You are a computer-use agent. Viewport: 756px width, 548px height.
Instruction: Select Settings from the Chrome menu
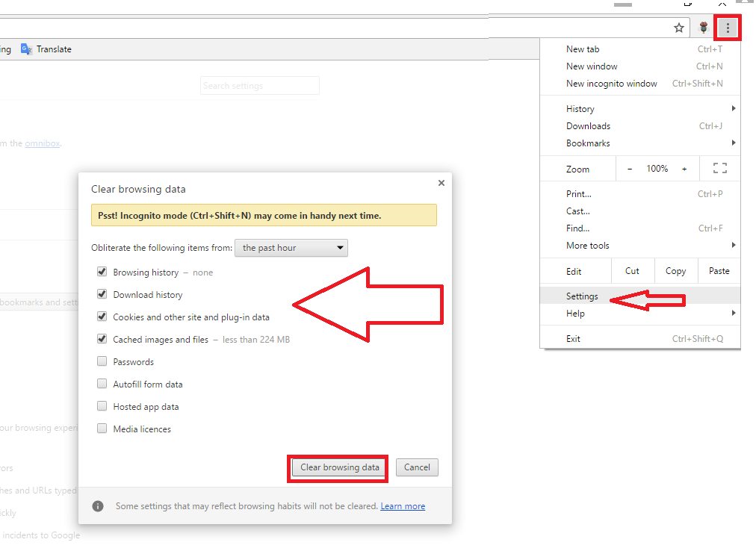point(582,296)
